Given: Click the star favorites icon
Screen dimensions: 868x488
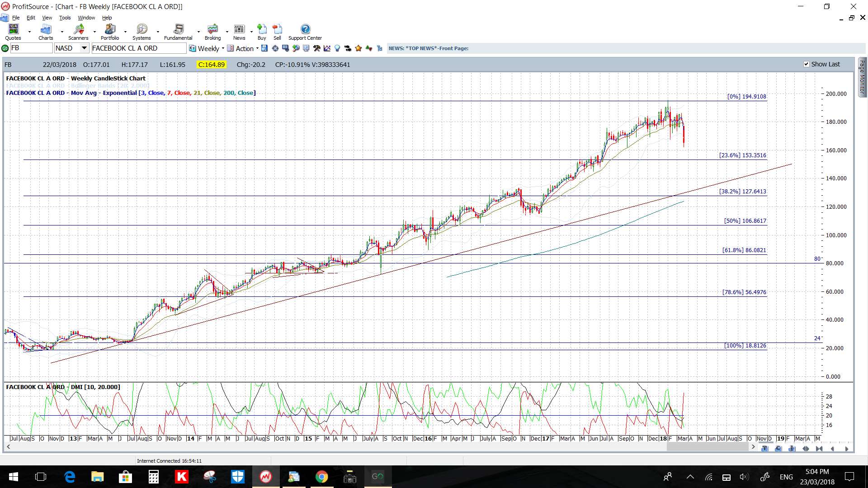Looking at the screenshot, I should (x=359, y=48).
